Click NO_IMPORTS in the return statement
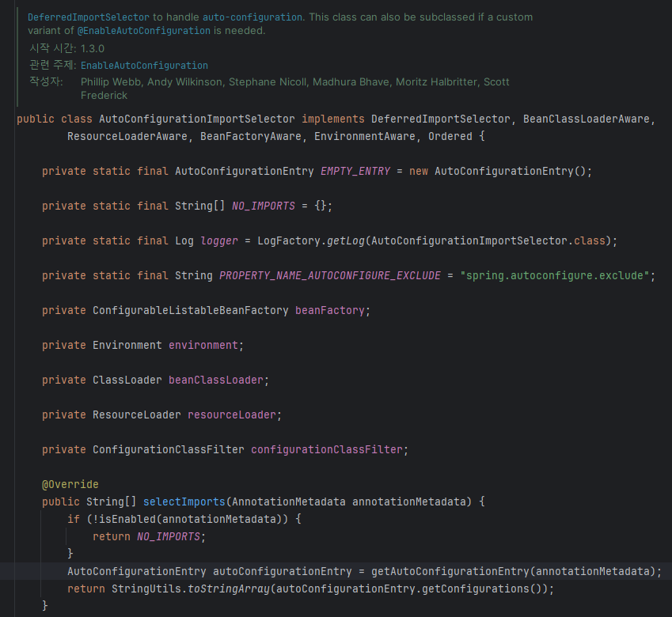672x617 pixels. click(x=169, y=537)
